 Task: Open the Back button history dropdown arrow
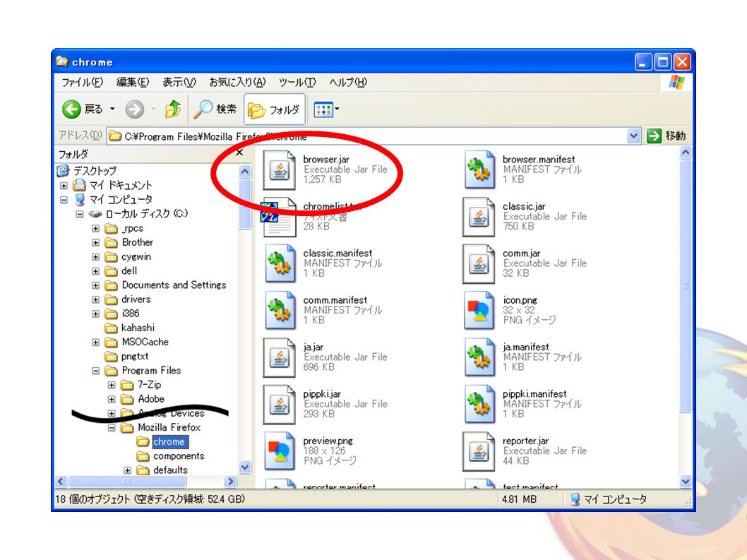tap(112, 109)
